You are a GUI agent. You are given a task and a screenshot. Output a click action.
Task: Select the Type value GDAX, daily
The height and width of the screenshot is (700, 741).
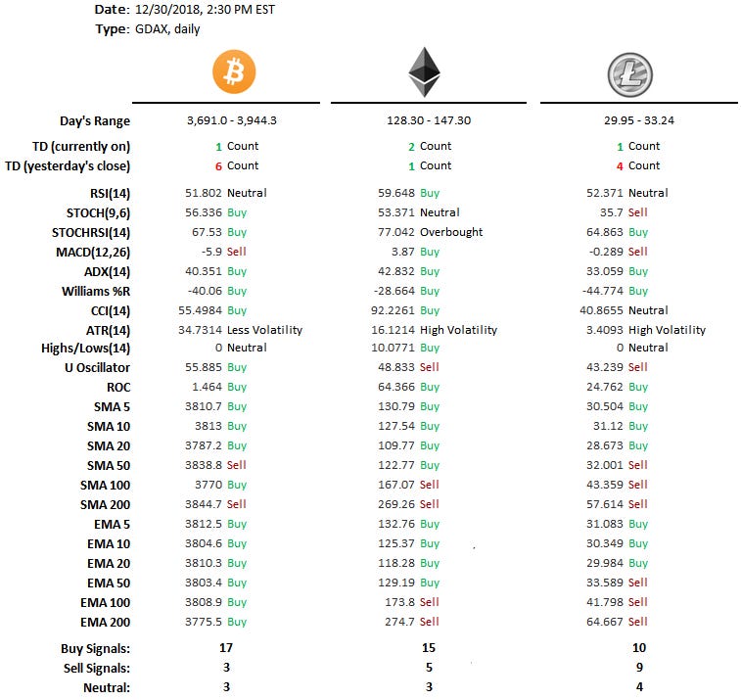[x=167, y=29]
